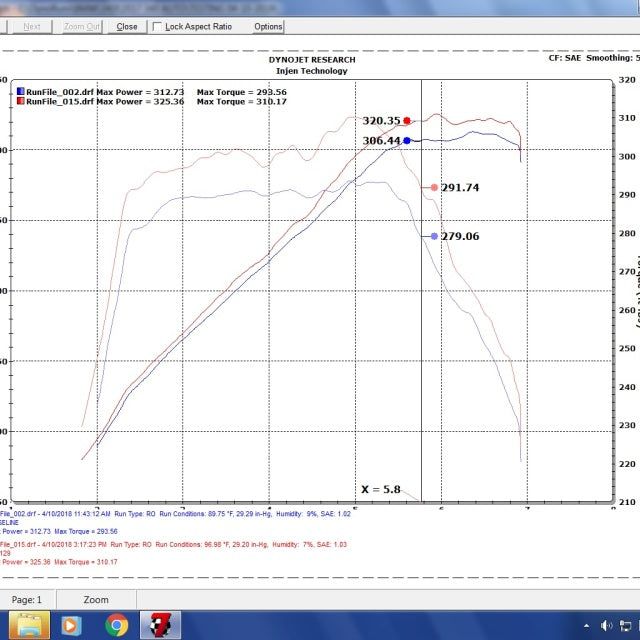Click the blue RunFile_002 legend square
The height and width of the screenshot is (640, 640).
coord(21,92)
